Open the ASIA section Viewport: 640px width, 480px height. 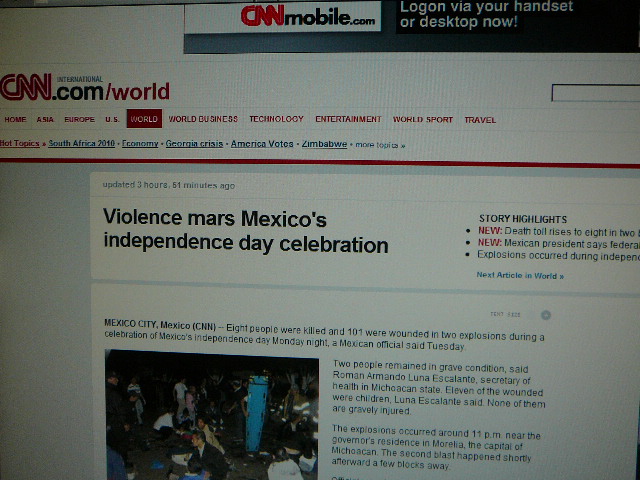pyautogui.click(x=45, y=120)
